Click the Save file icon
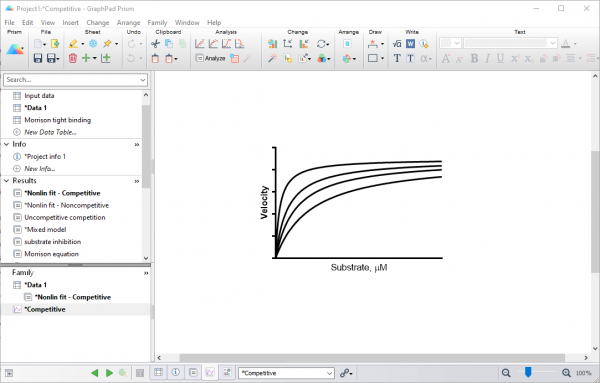The width and height of the screenshot is (600, 383). [38, 58]
